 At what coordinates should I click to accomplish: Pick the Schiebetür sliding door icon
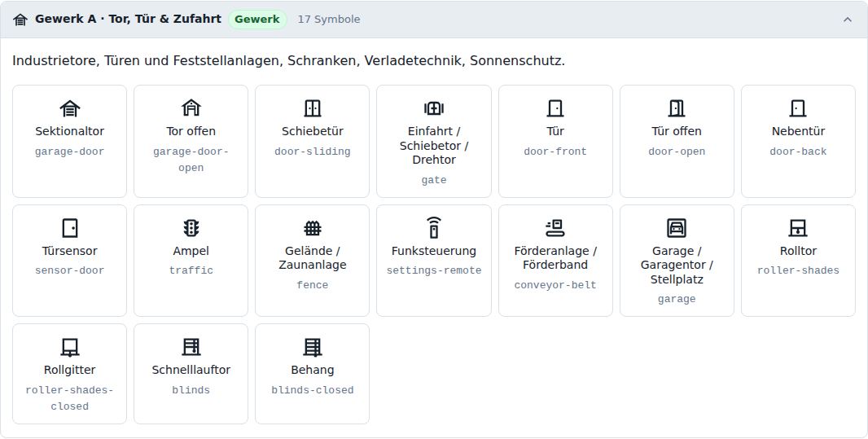(312, 108)
